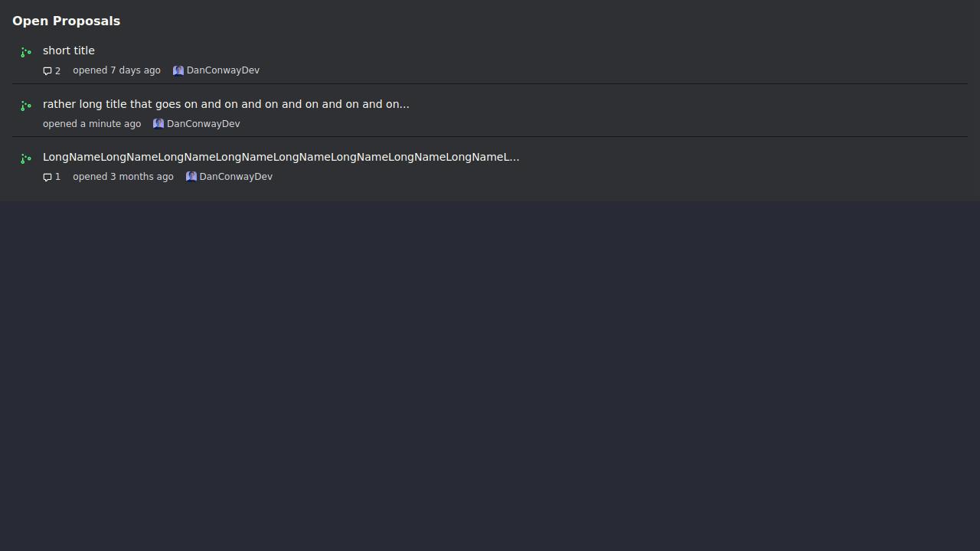Click merge icon beside the LongName proposal
The width and height of the screenshot is (980, 551).
26,158
